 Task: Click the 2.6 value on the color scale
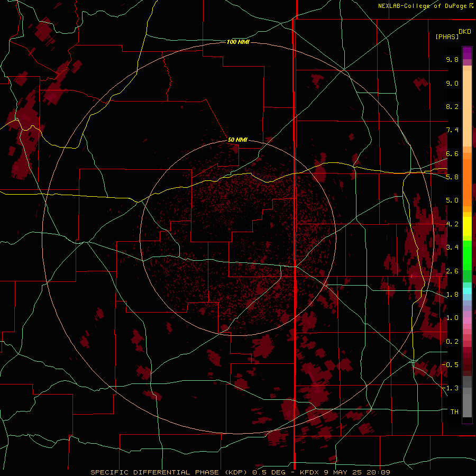tap(452, 271)
